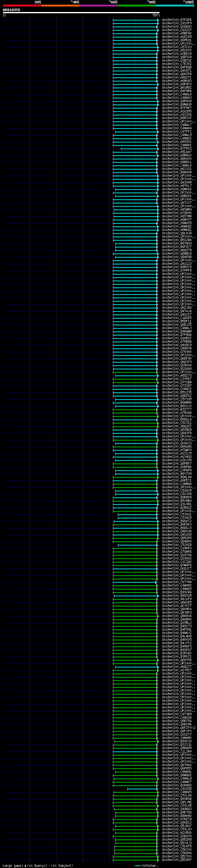Select the UniRef100_B9N6U9 label

click(x=176, y=104)
